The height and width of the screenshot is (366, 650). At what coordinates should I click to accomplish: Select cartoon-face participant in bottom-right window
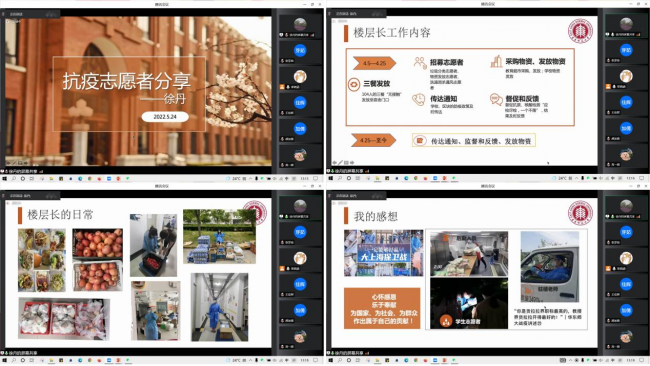626,337
